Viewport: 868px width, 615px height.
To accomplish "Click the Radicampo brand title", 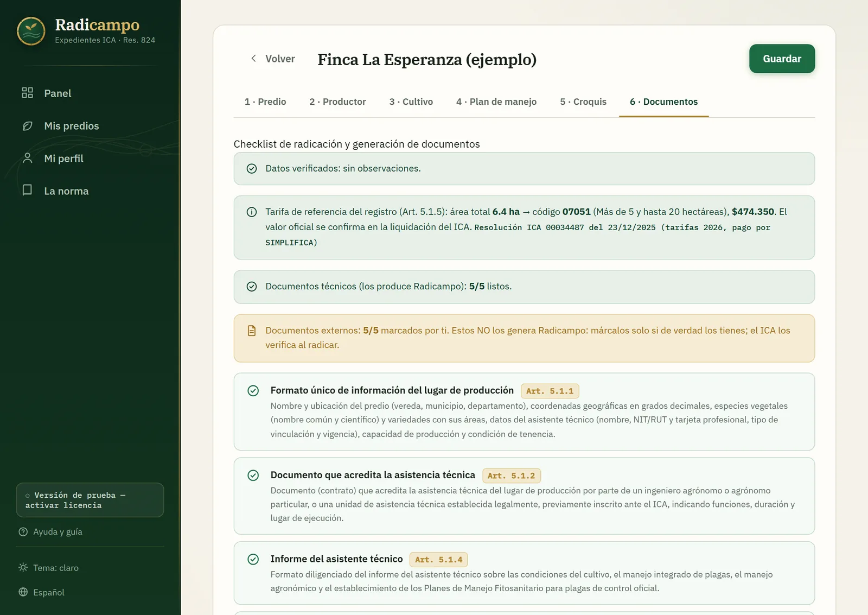I will 97,24.
